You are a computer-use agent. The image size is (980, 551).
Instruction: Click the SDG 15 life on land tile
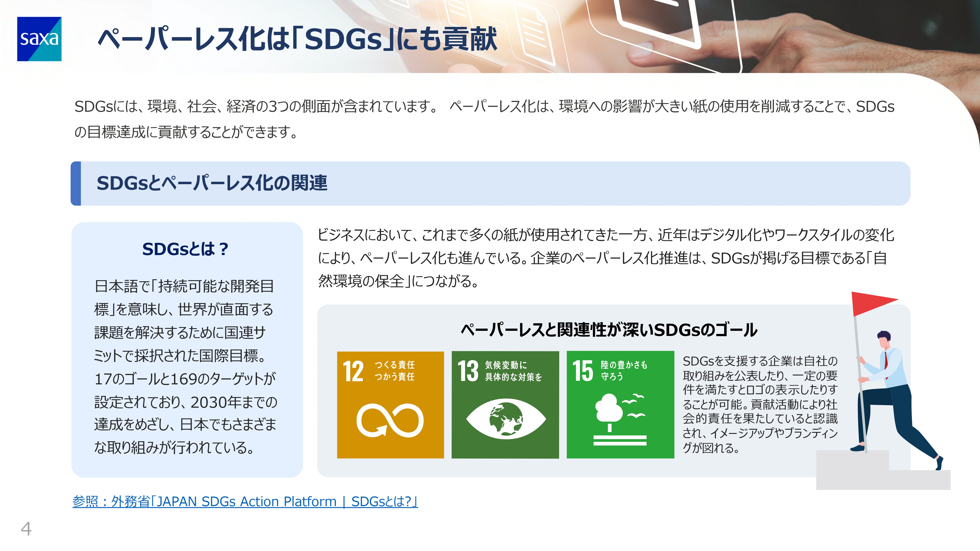coord(620,405)
